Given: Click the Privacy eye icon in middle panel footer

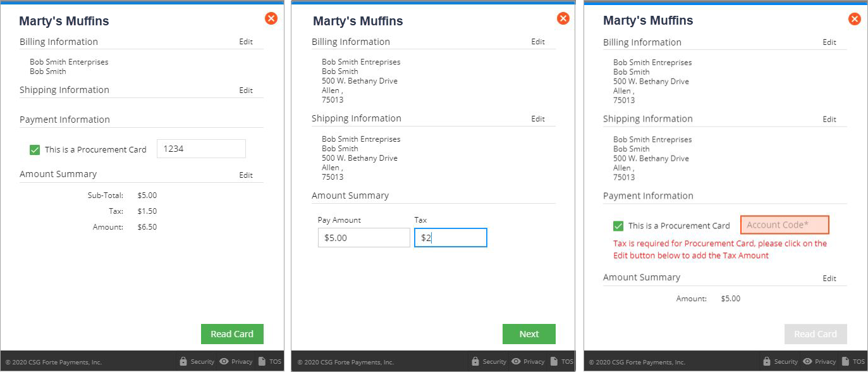Looking at the screenshot, I should (516, 361).
